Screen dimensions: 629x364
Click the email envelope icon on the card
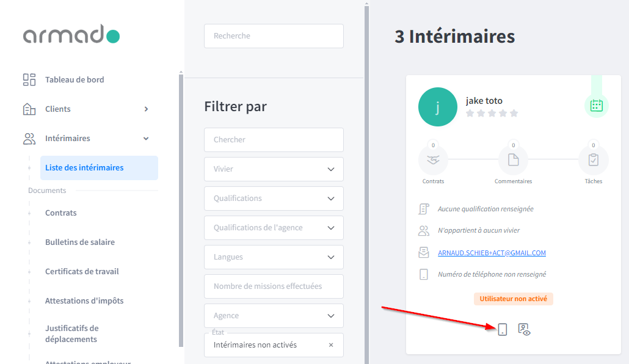click(x=424, y=252)
